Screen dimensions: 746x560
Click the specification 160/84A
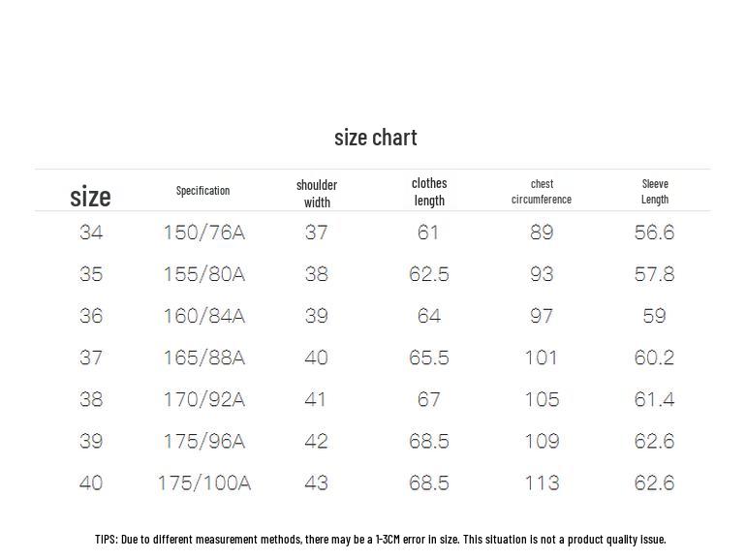(204, 316)
